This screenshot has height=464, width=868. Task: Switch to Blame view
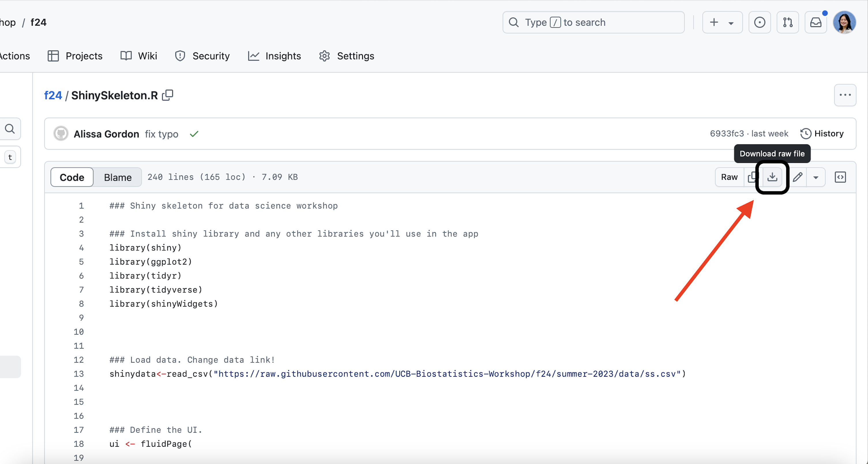tap(118, 177)
